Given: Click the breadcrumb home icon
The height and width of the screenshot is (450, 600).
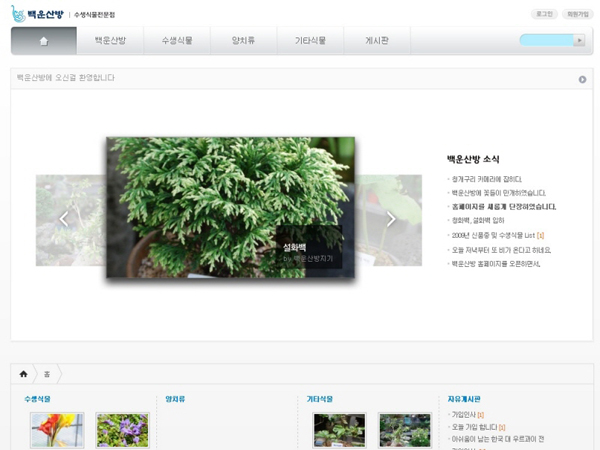Looking at the screenshot, I should 23,374.
